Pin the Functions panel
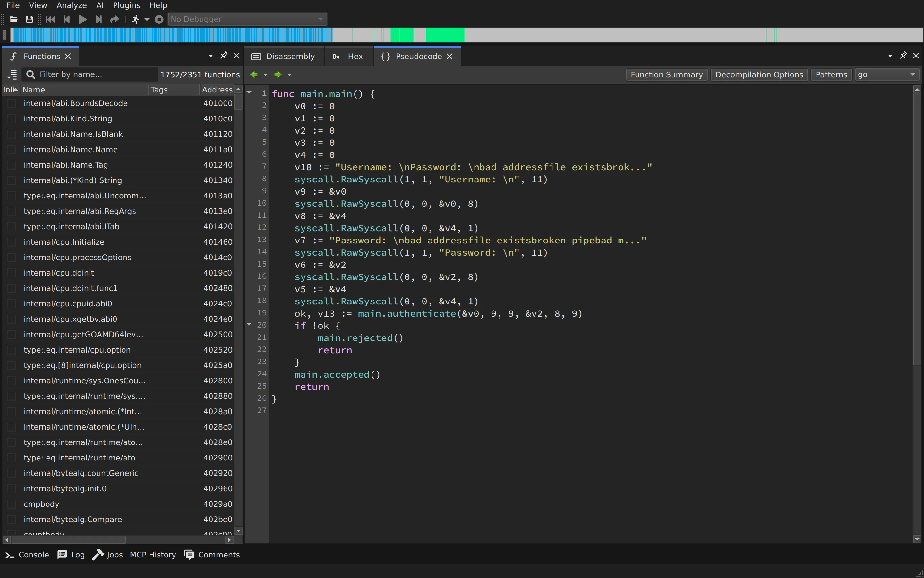The image size is (924, 578). [224, 56]
